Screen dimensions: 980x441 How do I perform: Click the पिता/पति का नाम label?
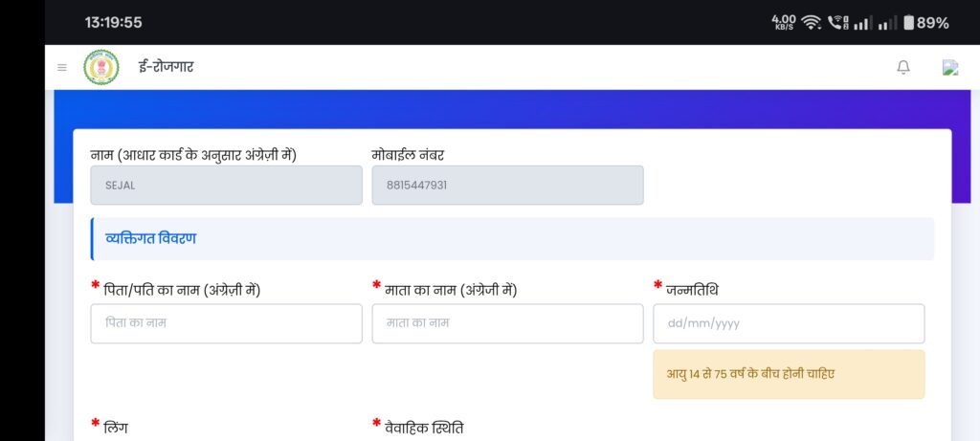[x=182, y=289]
